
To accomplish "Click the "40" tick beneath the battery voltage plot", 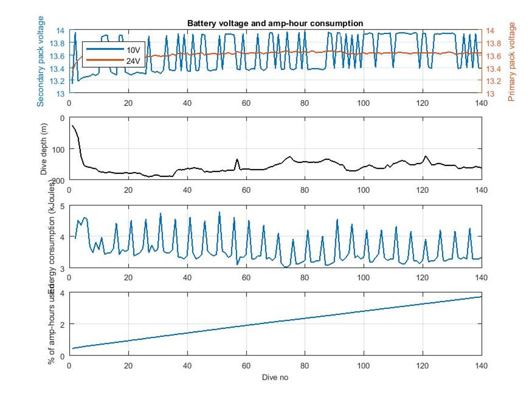I will click(187, 102).
